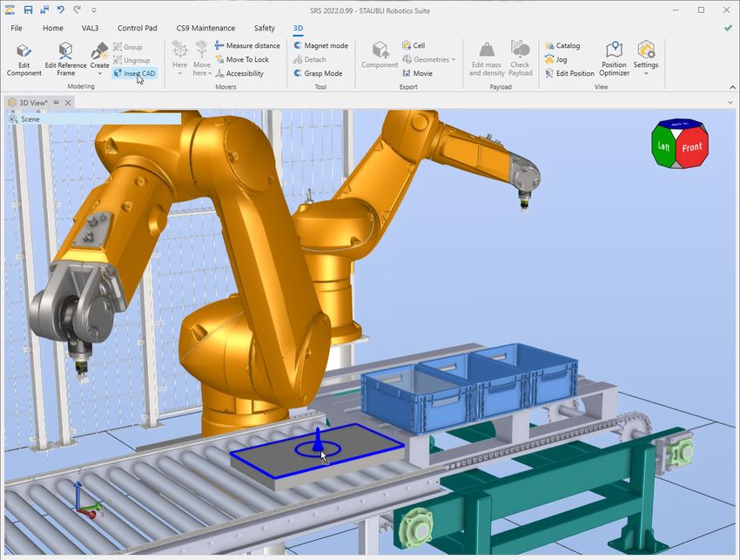Click Check Payload
The height and width of the screenshot is (560, 740).
(520, 59)
